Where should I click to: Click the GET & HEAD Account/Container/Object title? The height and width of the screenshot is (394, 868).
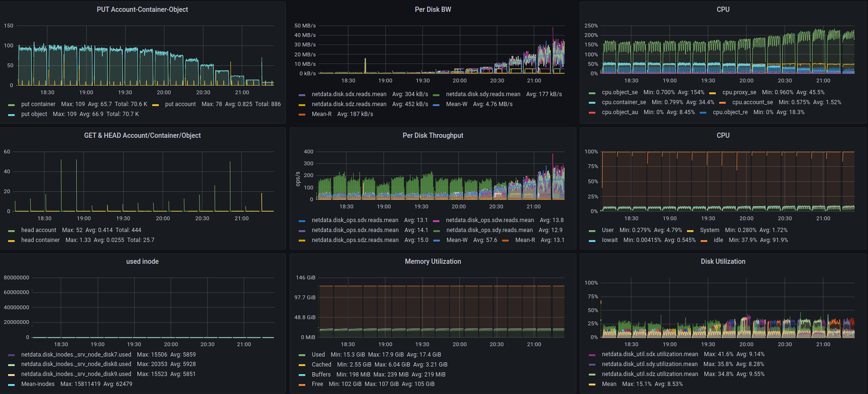click(x=142, y=135)
